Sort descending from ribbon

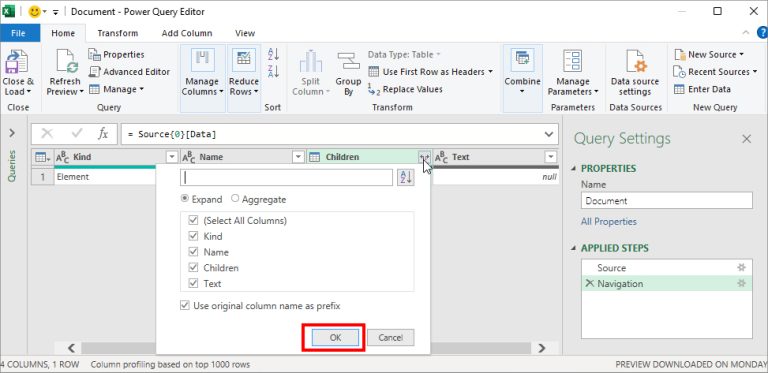pos(273,71)
